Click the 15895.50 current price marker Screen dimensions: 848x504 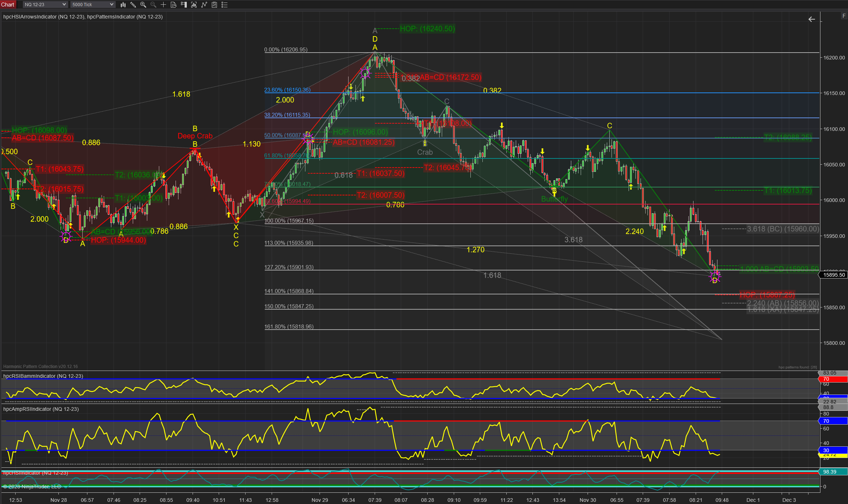click(833, 275)
